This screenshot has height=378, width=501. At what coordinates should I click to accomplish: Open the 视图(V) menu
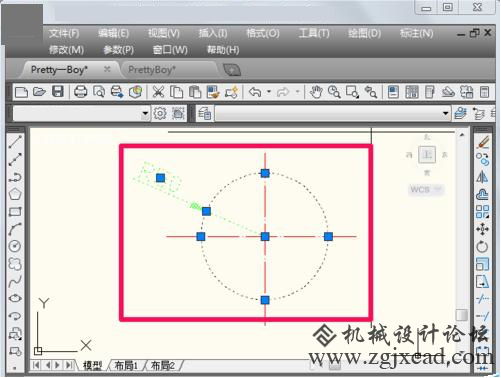tap(164, 33)
